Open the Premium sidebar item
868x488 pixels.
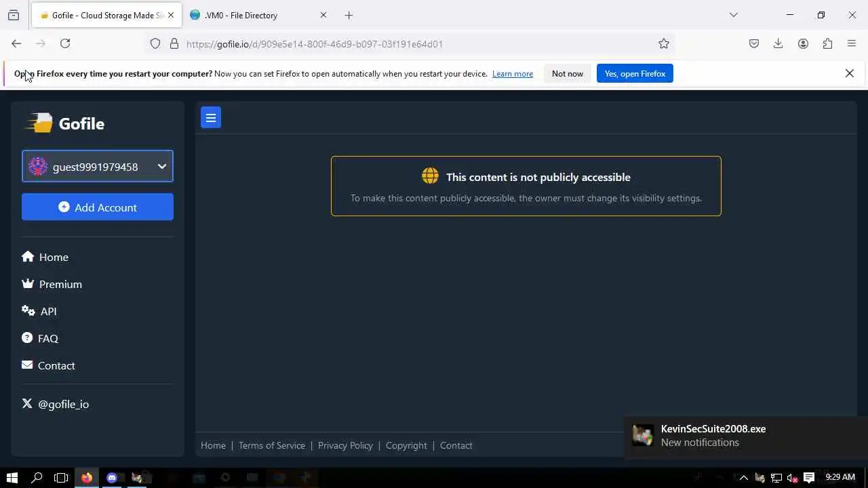click(52, 284)
